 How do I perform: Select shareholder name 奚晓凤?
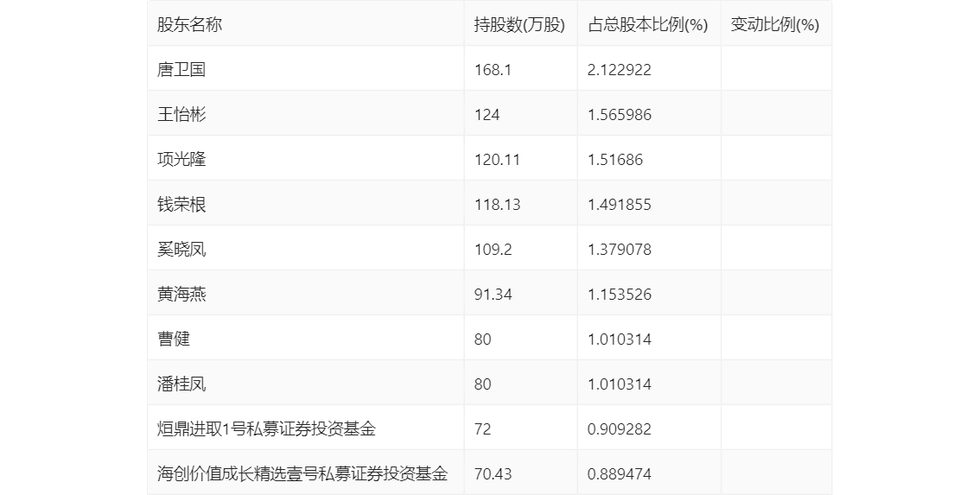181,250
